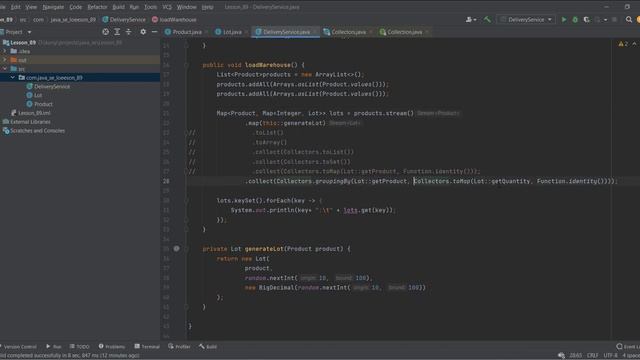The width and height of the screenshot is (640, 360).
Task: Close the Product.java tab
Action: pos(207,32)
